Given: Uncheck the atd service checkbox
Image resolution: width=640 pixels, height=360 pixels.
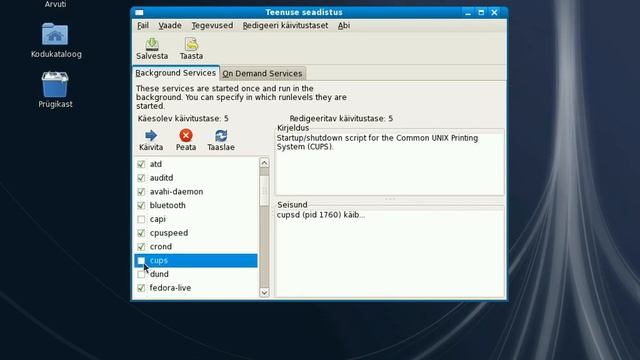Looking at the screenshot, I should 141,164.
